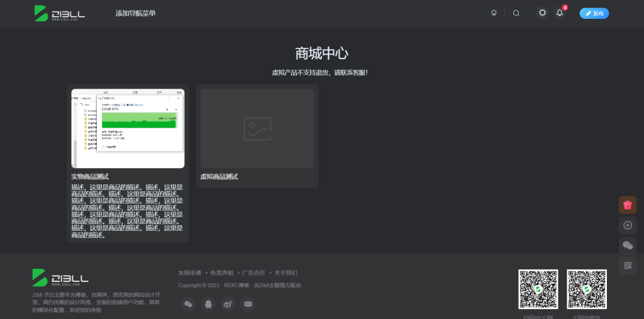
Task: Click the Zibll logo in the footer
Action: tap(60, 277)
